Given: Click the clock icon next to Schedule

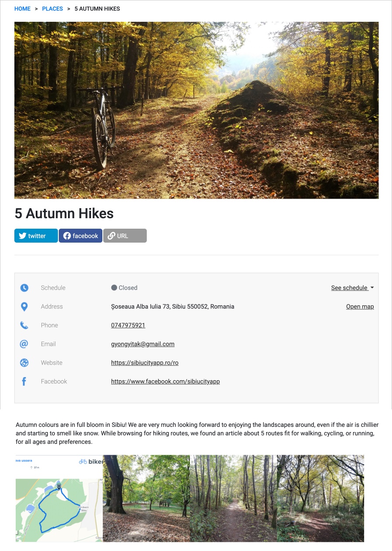Looking at the screenshot, I should point(24,288).
